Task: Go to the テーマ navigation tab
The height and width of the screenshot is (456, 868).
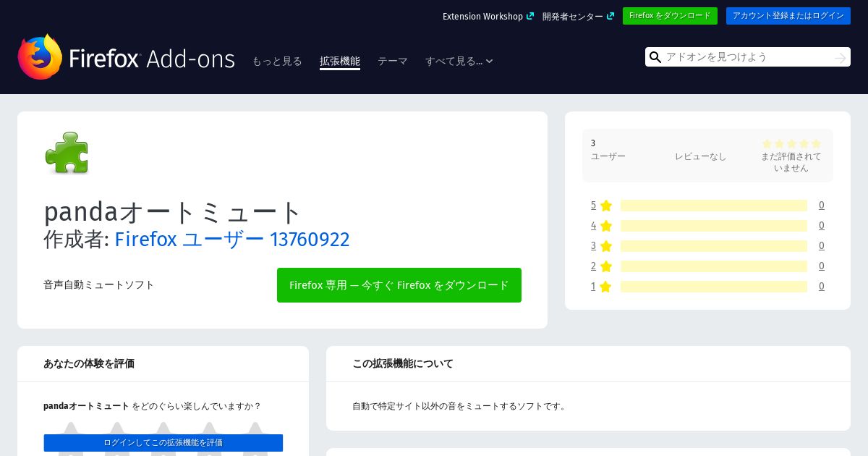Action: [x=393, y=62]
